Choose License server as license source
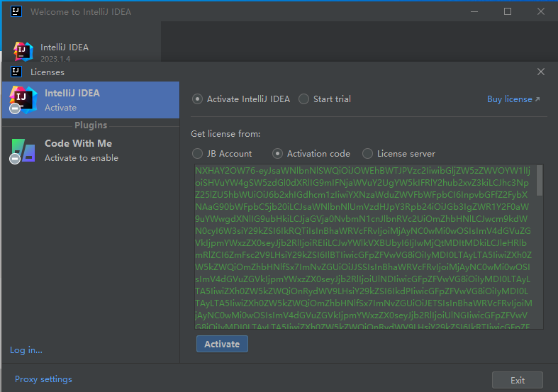This screenshot has width=558, height=392. click(x=367, y=153)
